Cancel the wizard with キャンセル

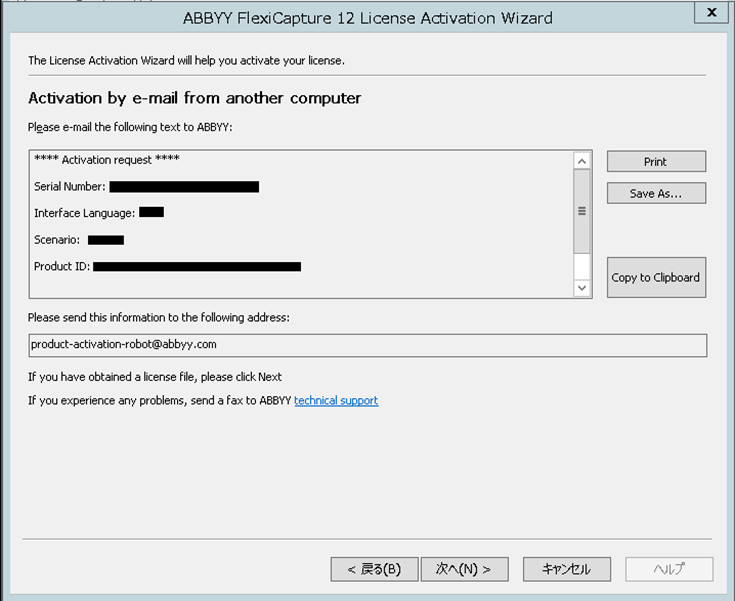coord(567,569)
